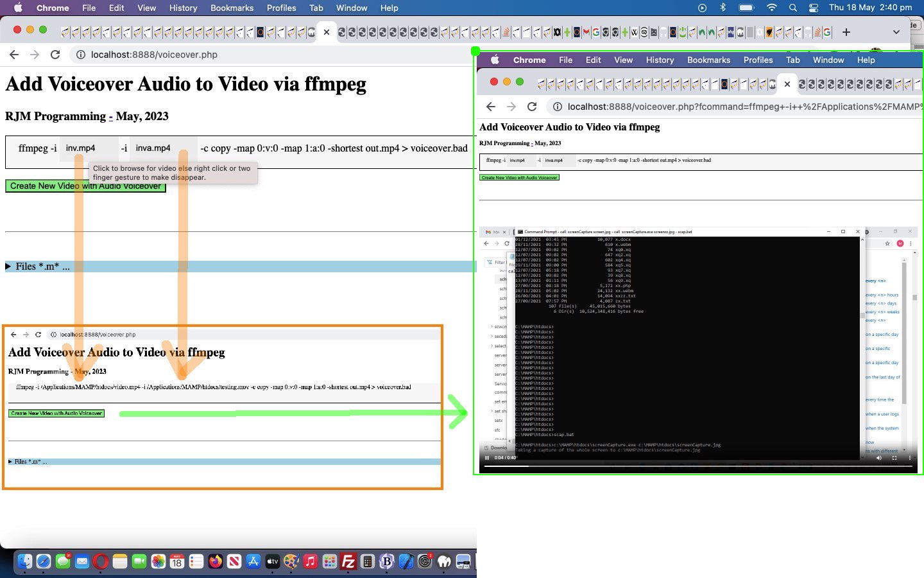This screenshot has height=578, width=924.
Task: Open Bookmarks in the top menu bar
Action: click(232, 8)
